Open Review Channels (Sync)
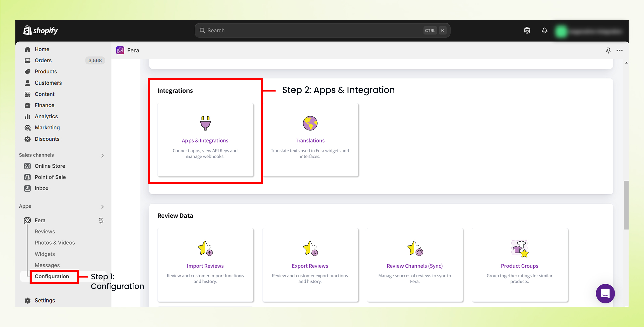 pos(415,266)
